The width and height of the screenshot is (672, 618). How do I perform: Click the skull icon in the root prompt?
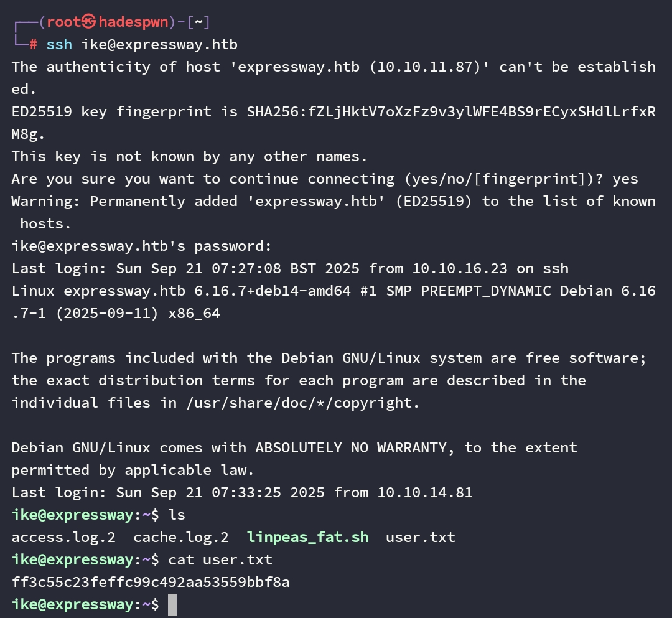pyautogui.click(x=90, y=22)
